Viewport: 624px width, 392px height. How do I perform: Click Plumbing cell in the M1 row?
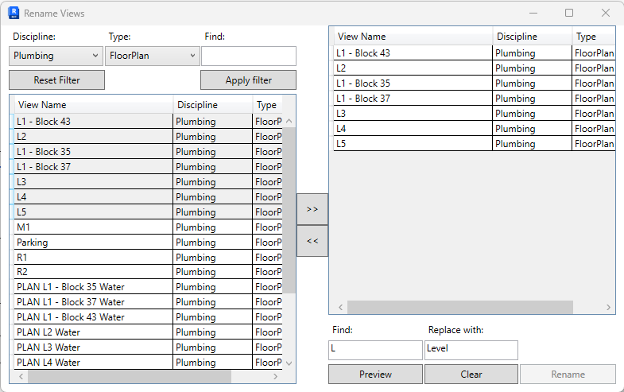pyautogui.click(x=213, y=227)
